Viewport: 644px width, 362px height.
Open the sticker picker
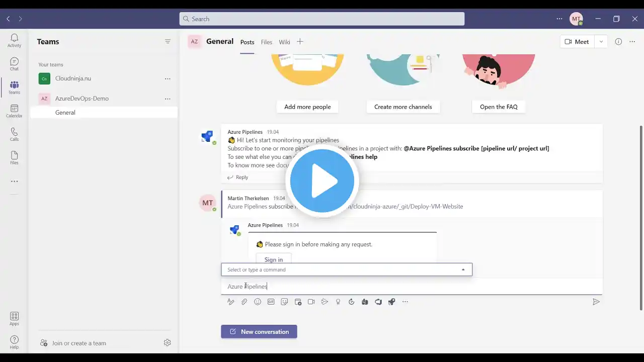(x=284, y=302)
